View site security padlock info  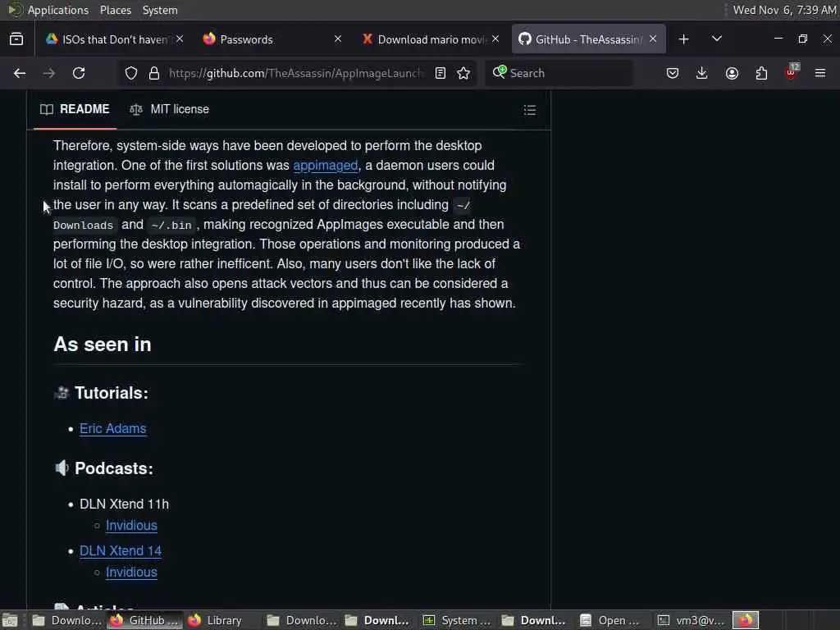(153, 73)
